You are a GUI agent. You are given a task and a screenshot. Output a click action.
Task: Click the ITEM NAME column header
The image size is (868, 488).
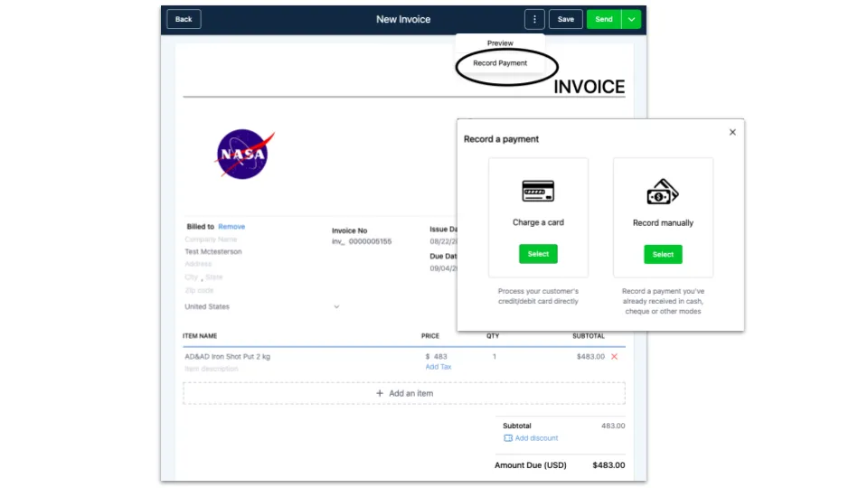click(x=200, y=336)
